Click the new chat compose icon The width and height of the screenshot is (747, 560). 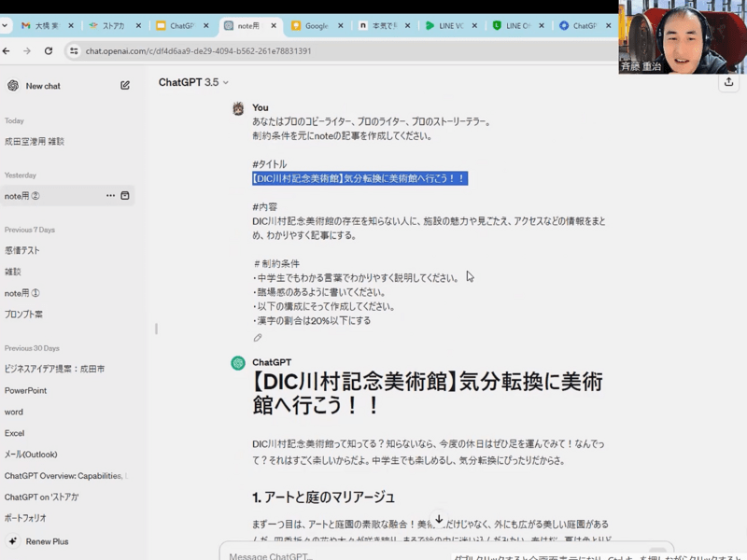point(125,86)
